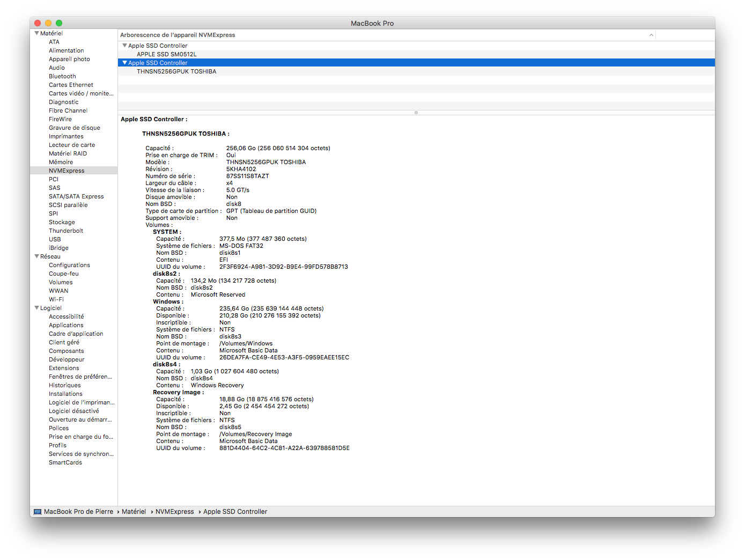The width and height of the screenshot is (745, 560).
Task: Click the sort chevron in column header
Action: tap(651, 35)
